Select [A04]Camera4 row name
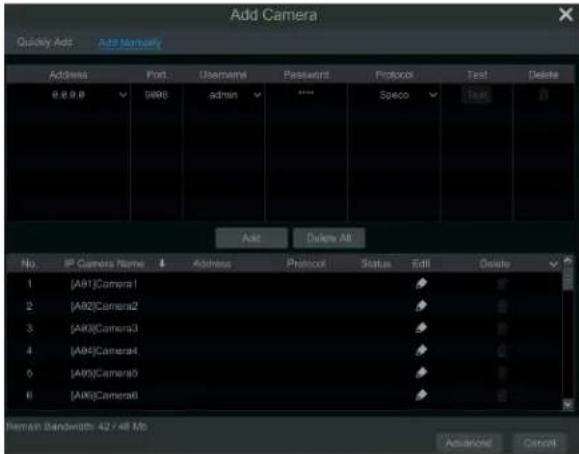This screenshot has width=579, height=454. (x=104, y=351)
